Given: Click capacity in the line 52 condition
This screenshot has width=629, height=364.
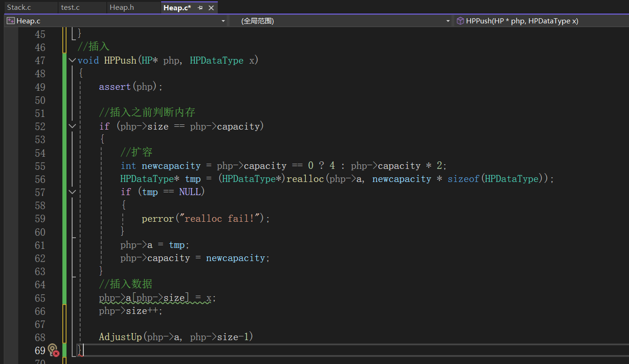Looking at the screenshot, I should (x=238, y=126).
